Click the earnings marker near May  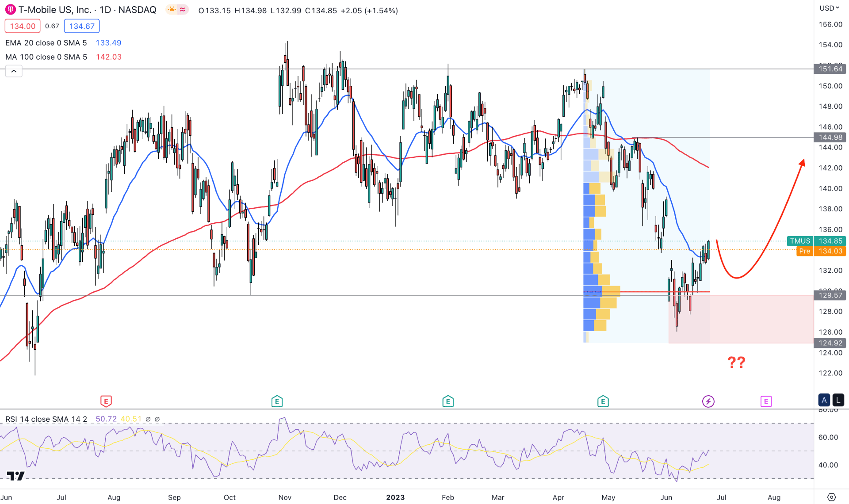coord(603,401)
